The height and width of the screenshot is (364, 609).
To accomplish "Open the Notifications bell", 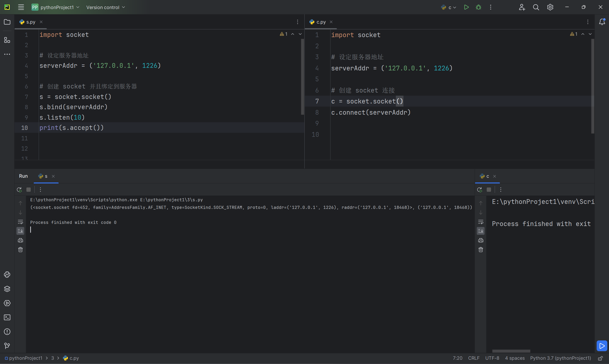I will tap(602, 22).
